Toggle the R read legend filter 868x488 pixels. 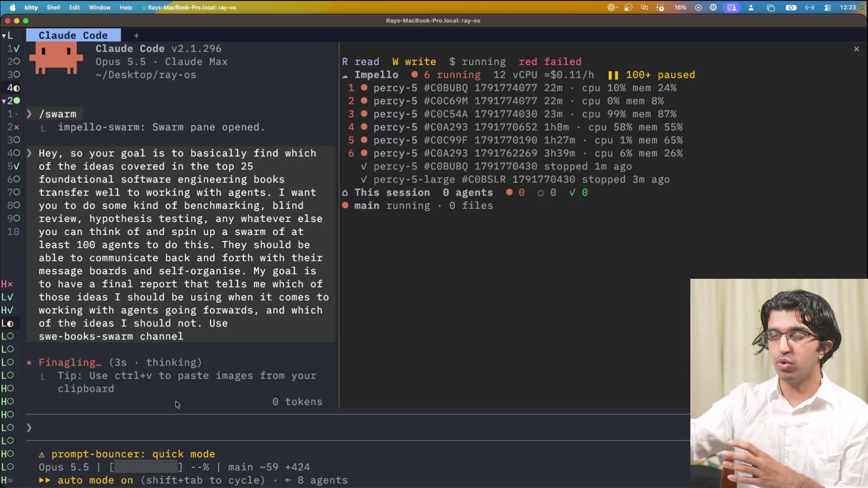(361, 62)
